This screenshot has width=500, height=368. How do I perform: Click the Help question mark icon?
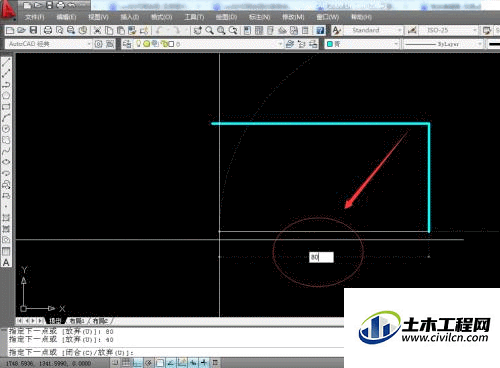tap(320, 31)
